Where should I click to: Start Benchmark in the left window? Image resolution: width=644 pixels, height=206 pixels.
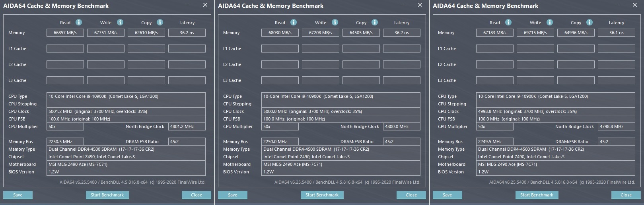click(107, 195)
